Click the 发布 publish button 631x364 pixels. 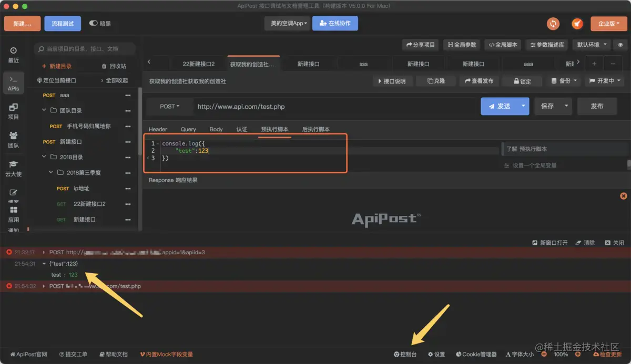pyautogui.click(x=597, y=106)
